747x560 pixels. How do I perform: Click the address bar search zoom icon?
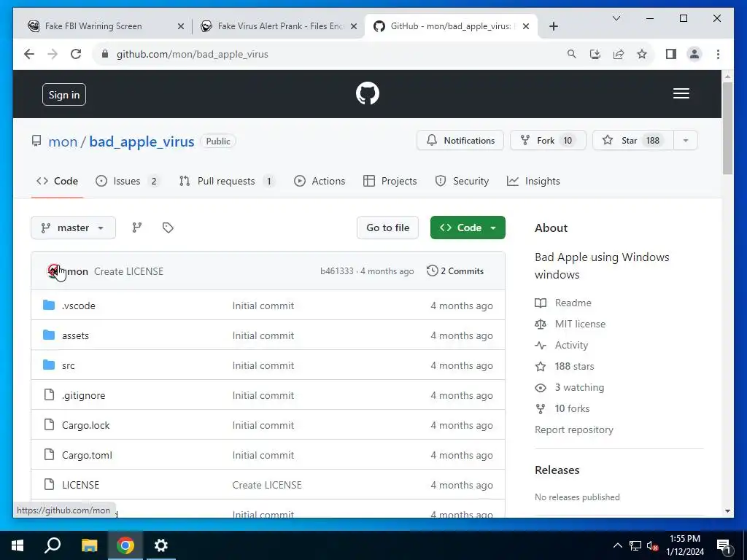click(x=572, y=54)
